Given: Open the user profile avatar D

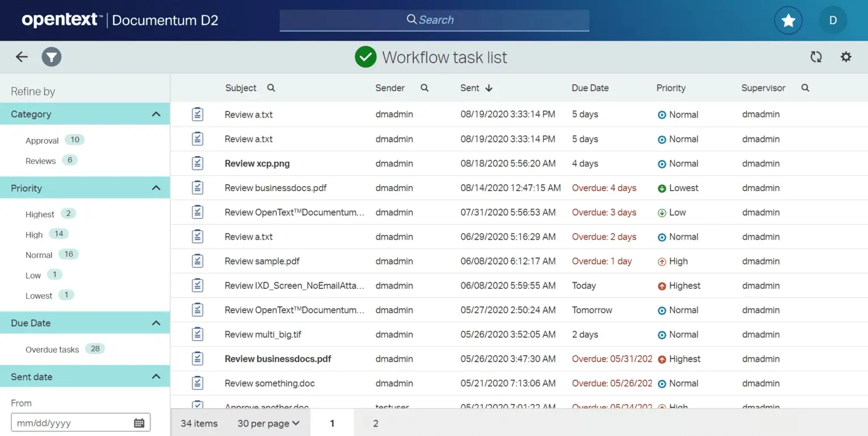Looking at the screenshot, I should (x=833, y=21).
